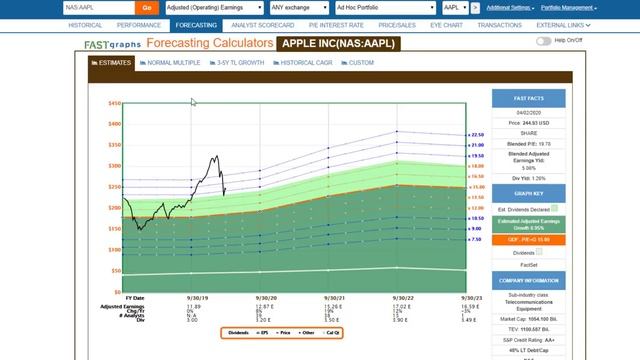Viewport: 640px width, 360px height.
Task: Open the P/E INTEREST RATE tab
Action: [x=336, y=25]
